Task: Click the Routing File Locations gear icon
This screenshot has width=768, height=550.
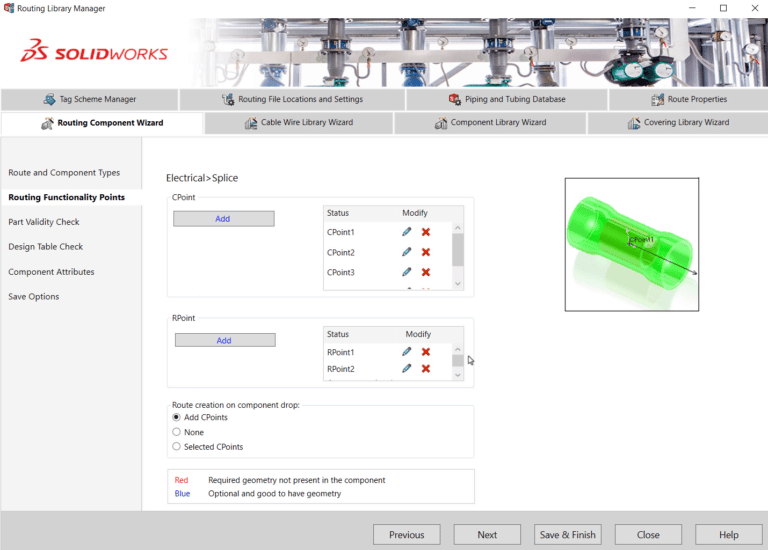Action: [228, 99]
